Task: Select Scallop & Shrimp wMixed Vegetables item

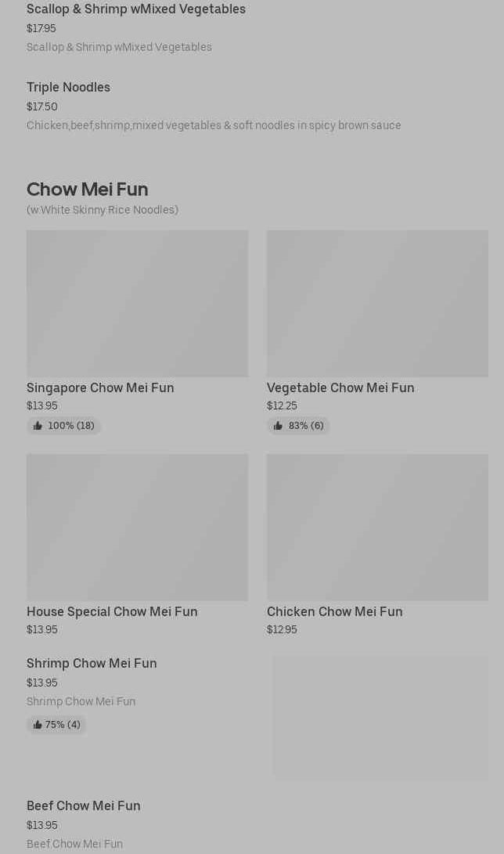Action: point(136,9)
